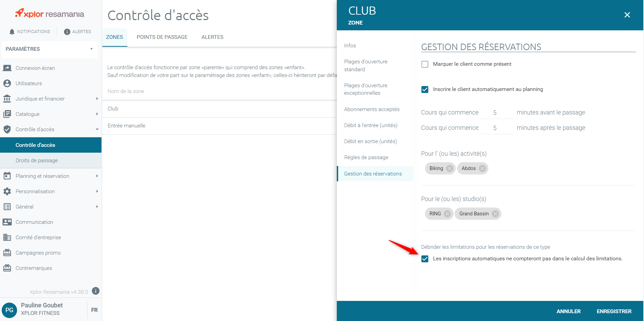Click the version info icon

click(x=96, y=291)
